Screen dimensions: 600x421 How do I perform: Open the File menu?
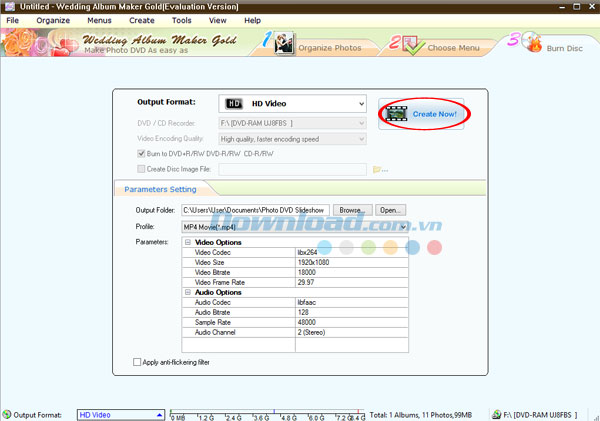pyautogui.click(x=12, y=20)
